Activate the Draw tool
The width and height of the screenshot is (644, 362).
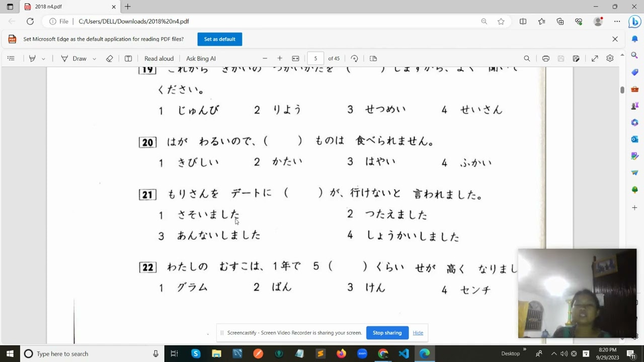coord(74,58)
